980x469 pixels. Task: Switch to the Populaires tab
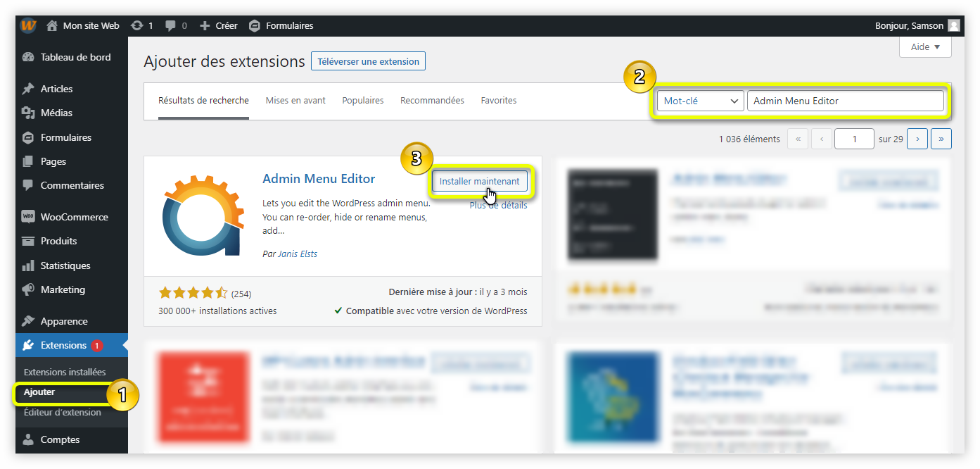(362, 100)
